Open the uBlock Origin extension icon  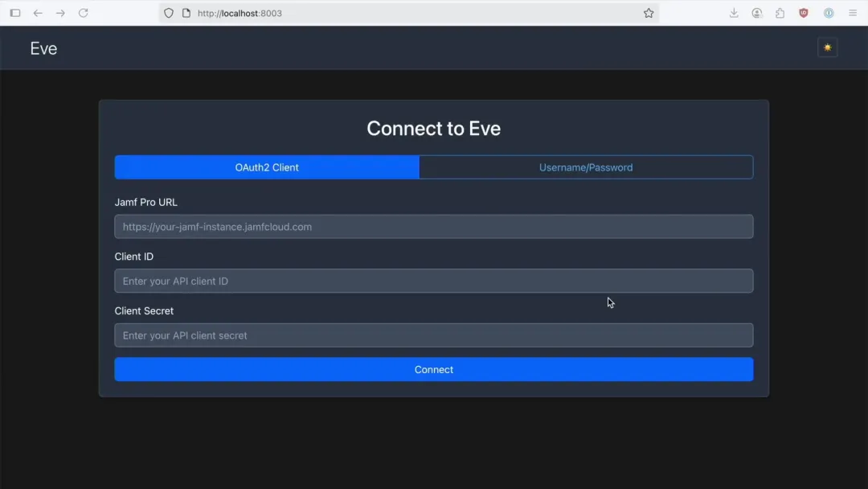[x=803, y=13]
